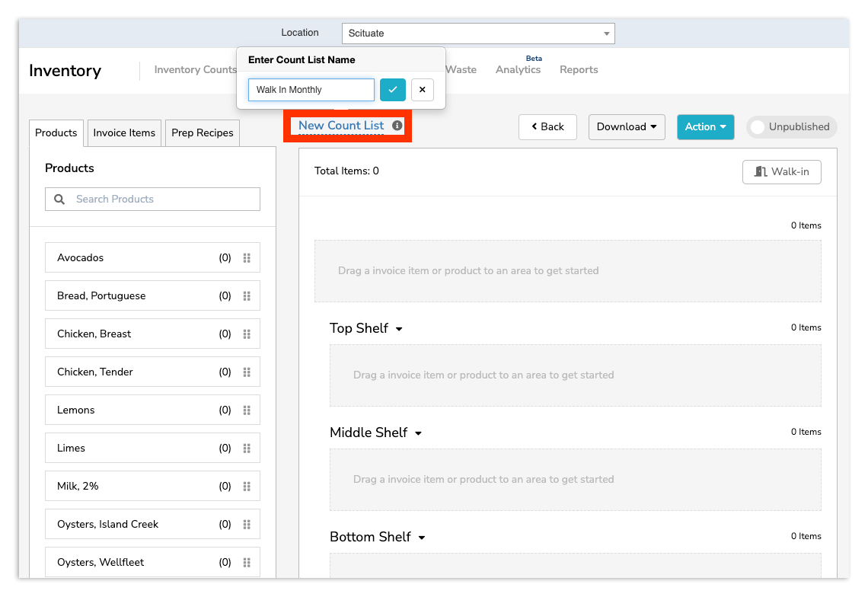Image resolution: width=868 pixels, height=597 pixels.
Task: Click the magnifier in Search Products
Action: pos(59,199)
